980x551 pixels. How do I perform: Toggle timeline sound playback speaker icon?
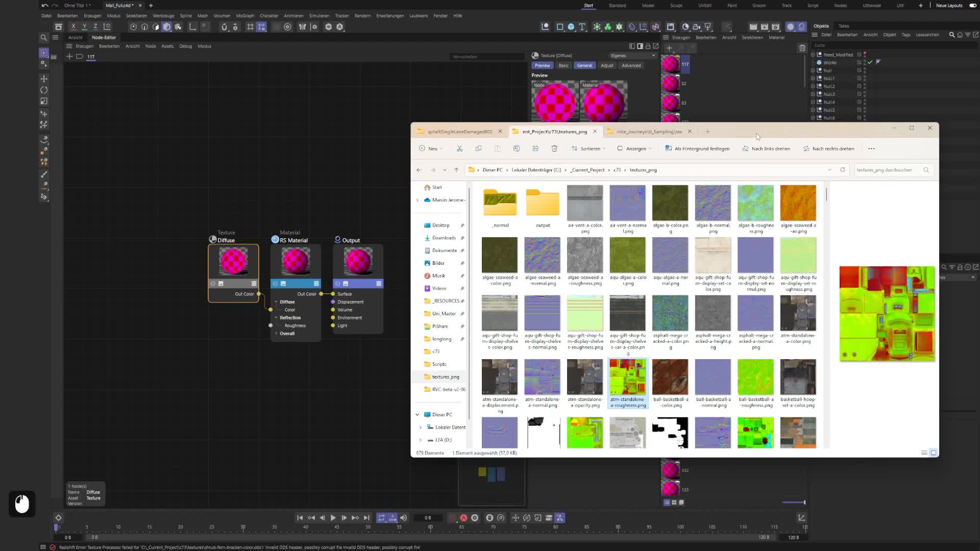tap(403, 518)
